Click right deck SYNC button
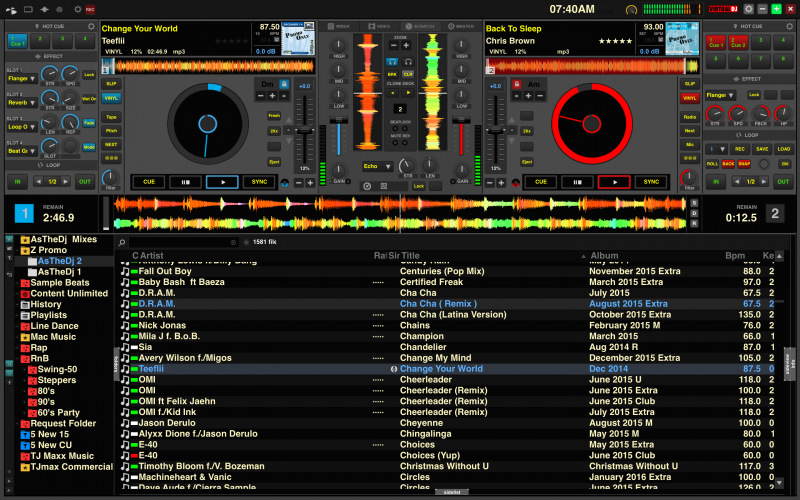 [651, 182]
